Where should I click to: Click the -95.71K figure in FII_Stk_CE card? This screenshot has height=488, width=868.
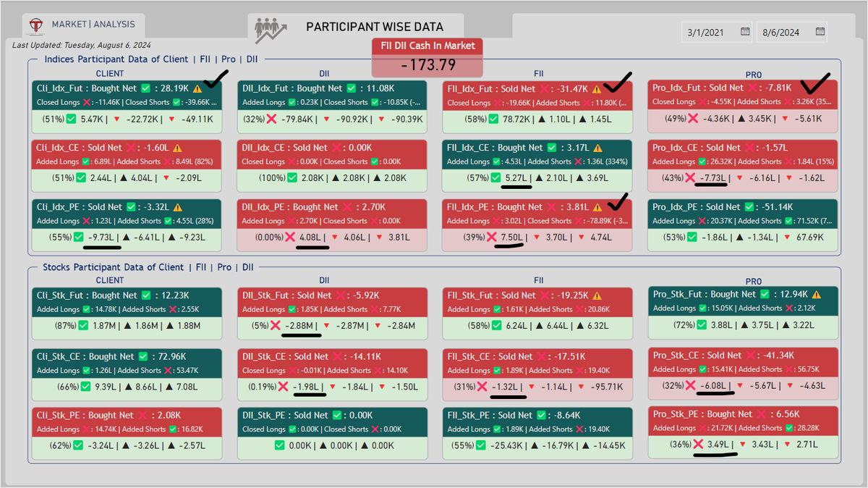point(605,387)
